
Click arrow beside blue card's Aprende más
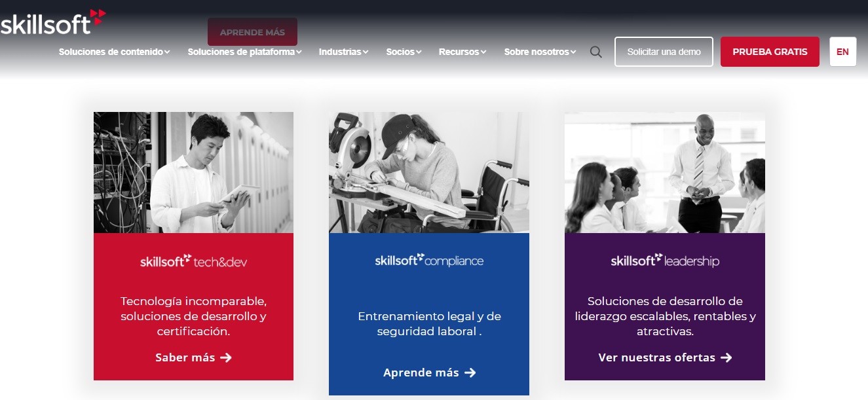tap(470, 373)
